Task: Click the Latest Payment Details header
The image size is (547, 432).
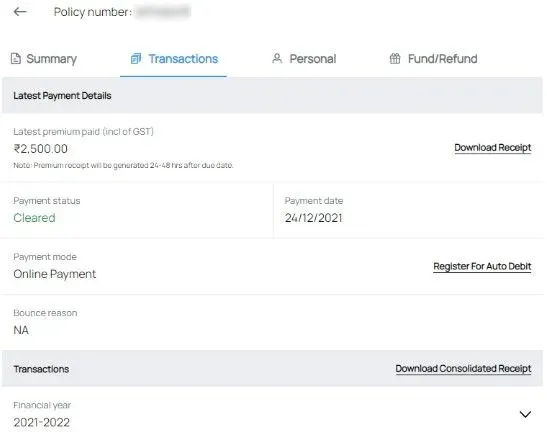Action: [x=62, y=96]
